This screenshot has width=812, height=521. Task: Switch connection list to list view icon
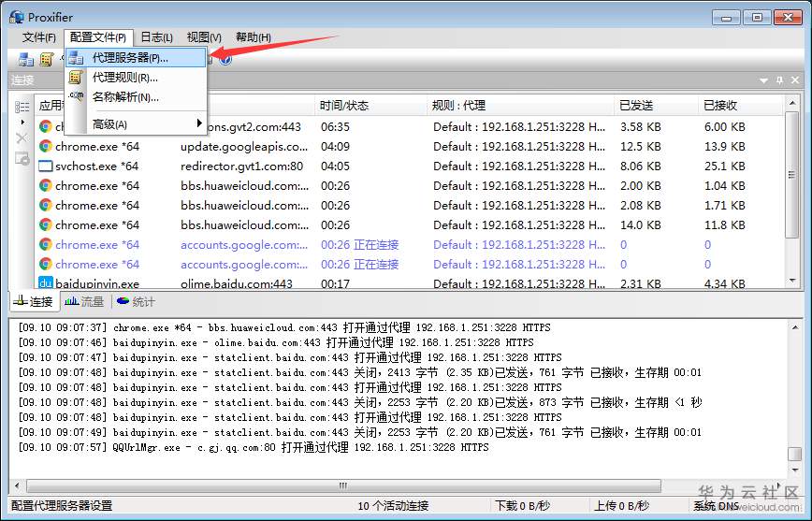tap(22, 108)
